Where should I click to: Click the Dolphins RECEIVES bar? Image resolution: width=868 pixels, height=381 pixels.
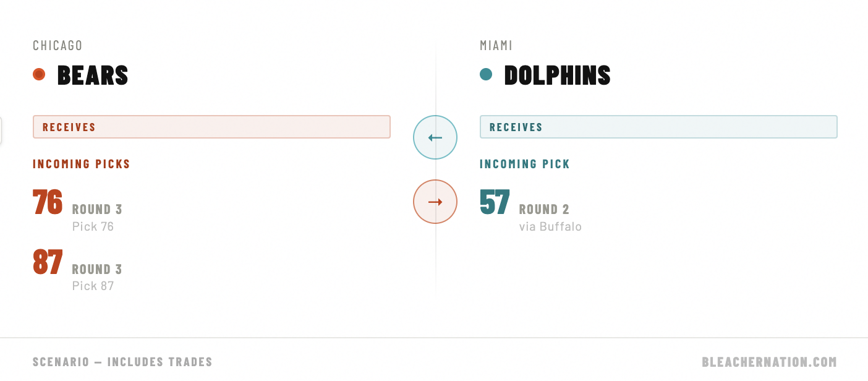pyautogui.click(x=658, y=127)
